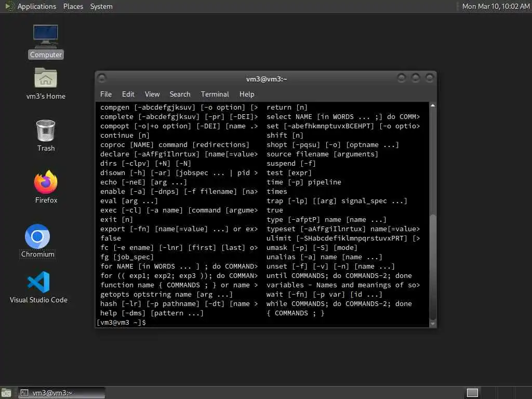The image size is (532, 399).
Task: Click the 'wait [-fn] [-p var]' line
Action: tap(324, 294)
